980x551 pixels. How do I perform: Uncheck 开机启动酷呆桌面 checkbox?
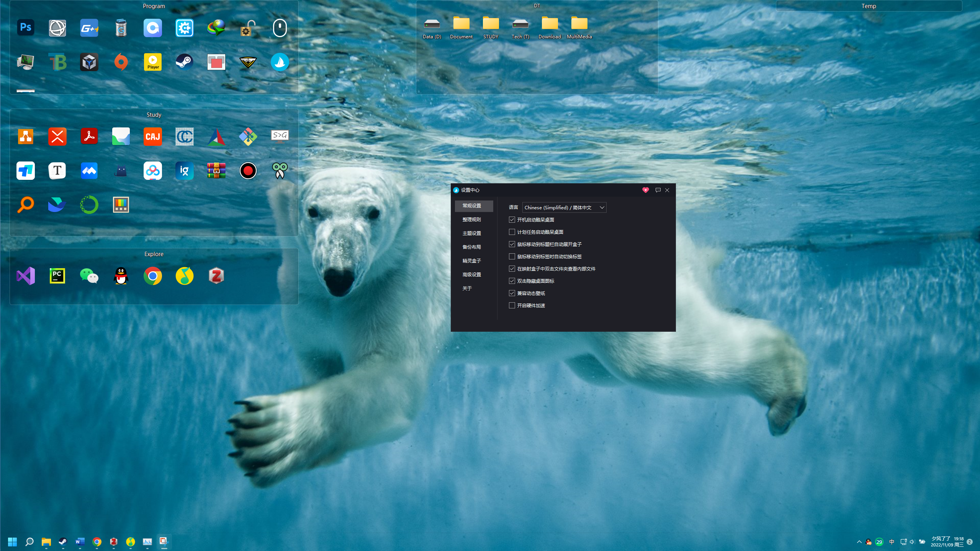[512, 220]
